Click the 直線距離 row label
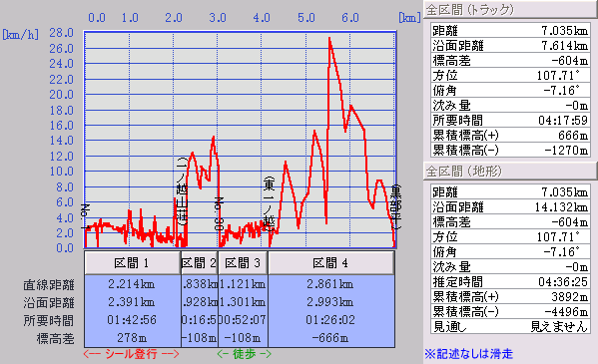The image size is (598, 364). tap(49, 285)
